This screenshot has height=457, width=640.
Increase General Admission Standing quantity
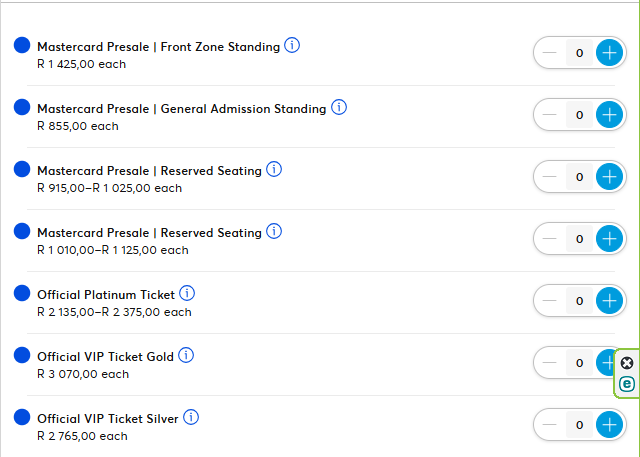(x=609, y=115)
